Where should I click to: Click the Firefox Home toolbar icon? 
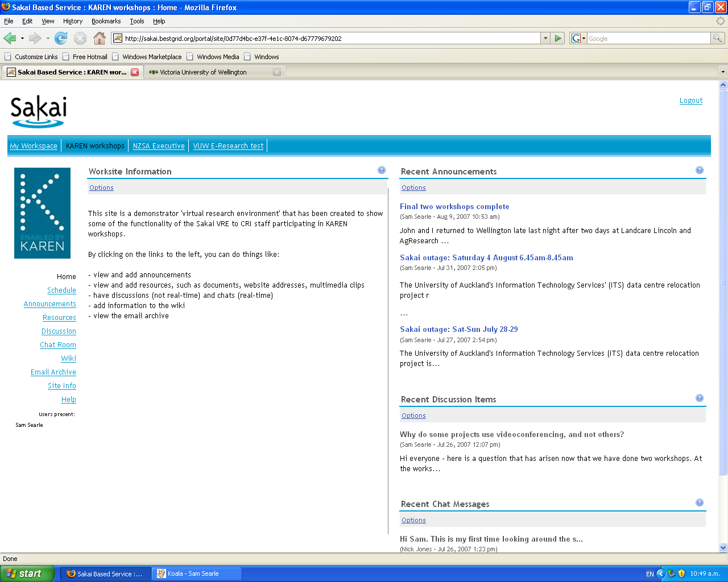[100, 38]
